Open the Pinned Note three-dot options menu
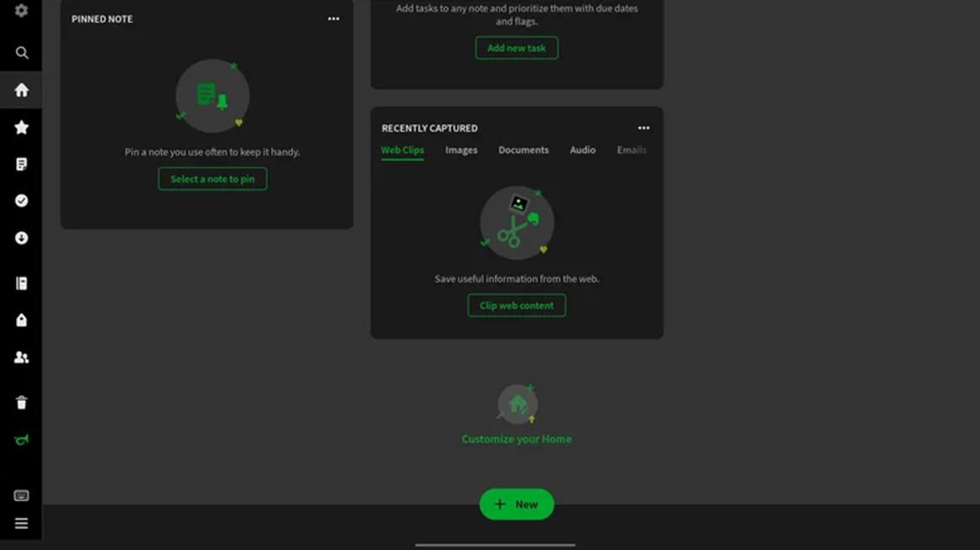 (x=333, y=19)
